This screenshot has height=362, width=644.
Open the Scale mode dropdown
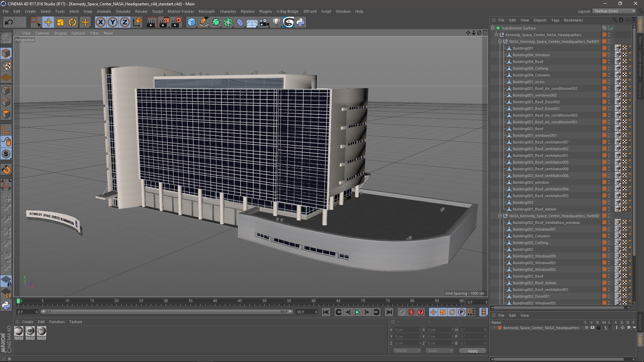pyautogui.click(x=440, y=351)
